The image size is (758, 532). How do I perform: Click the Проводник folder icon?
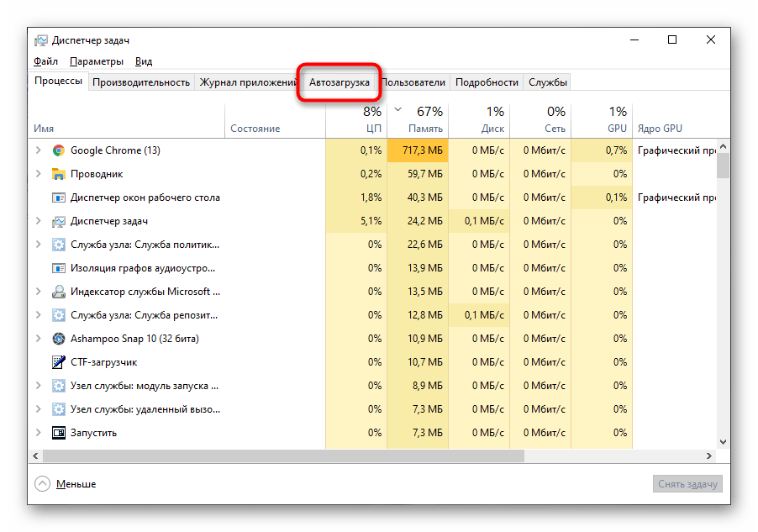[59, 174]
